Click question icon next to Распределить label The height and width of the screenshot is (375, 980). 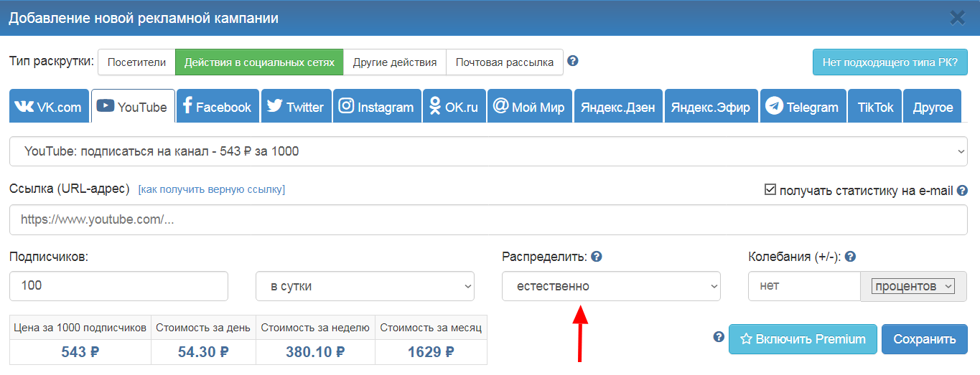(596, 257)
